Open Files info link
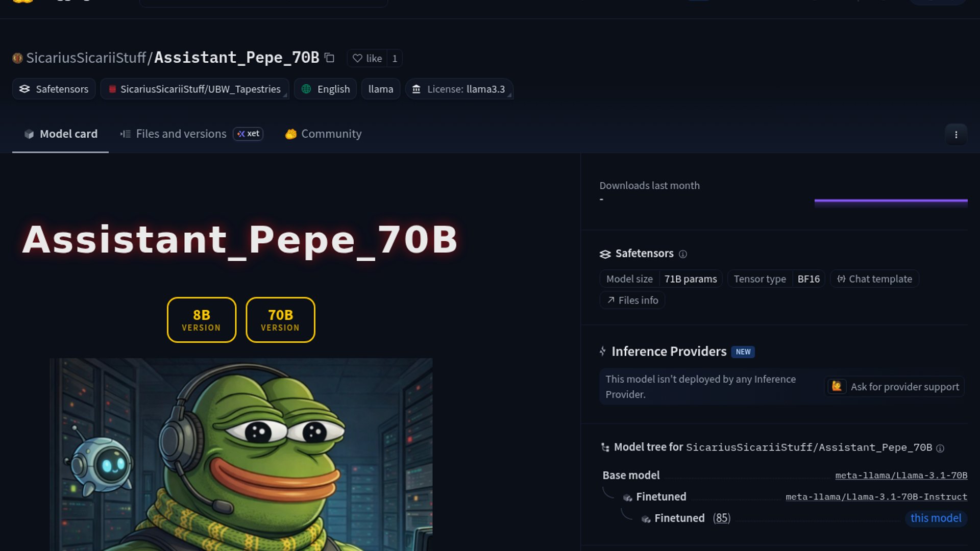Viewport: 980px width, 551px height. click(632, 300)
